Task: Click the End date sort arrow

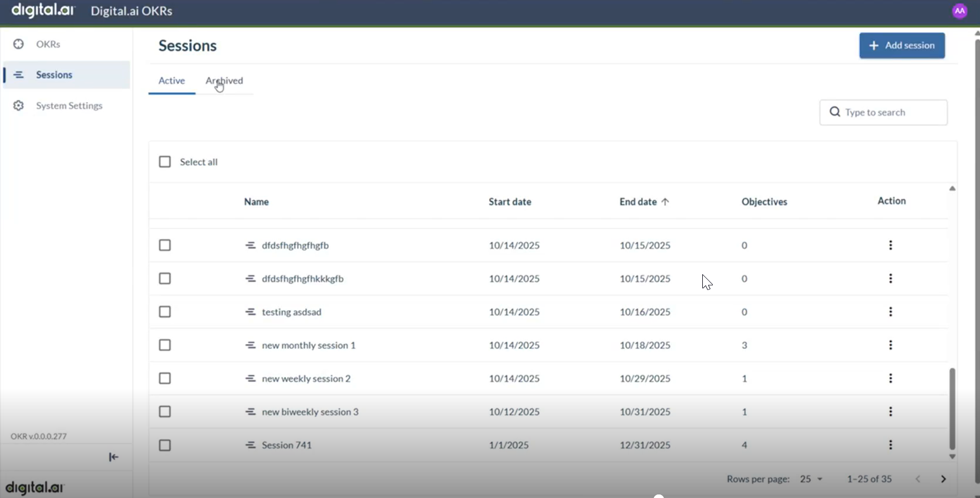Action: [665, 201]
